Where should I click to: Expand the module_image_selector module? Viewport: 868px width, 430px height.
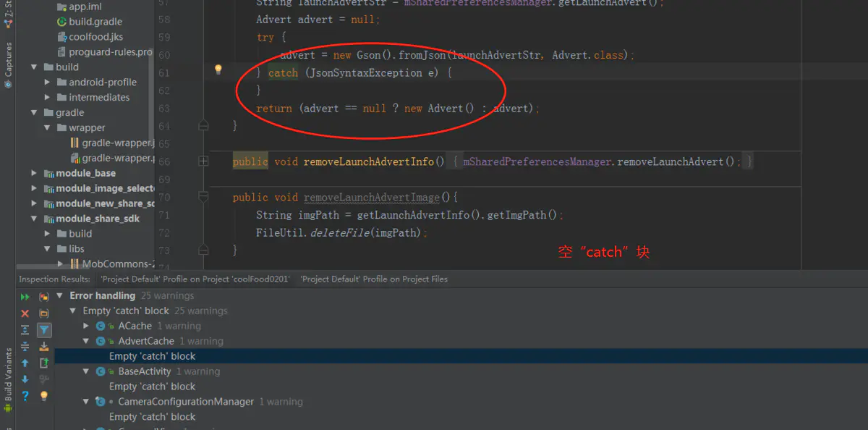34,189
